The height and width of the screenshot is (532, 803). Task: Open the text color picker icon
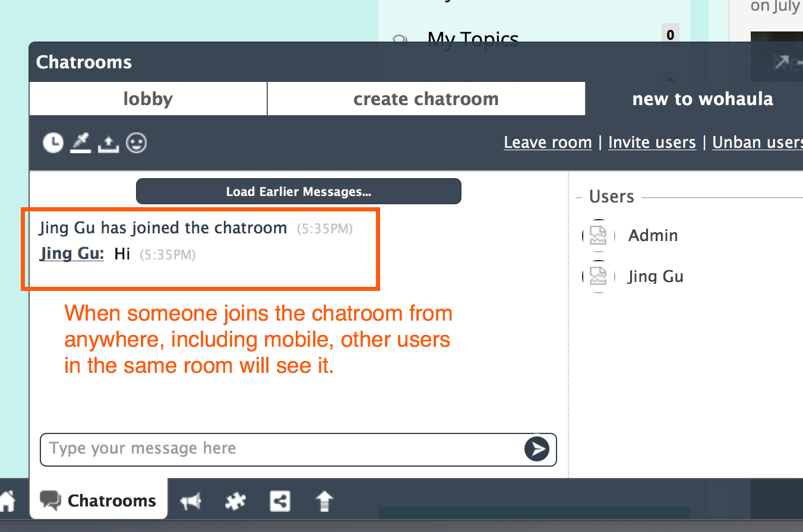(x=81, y=142)
